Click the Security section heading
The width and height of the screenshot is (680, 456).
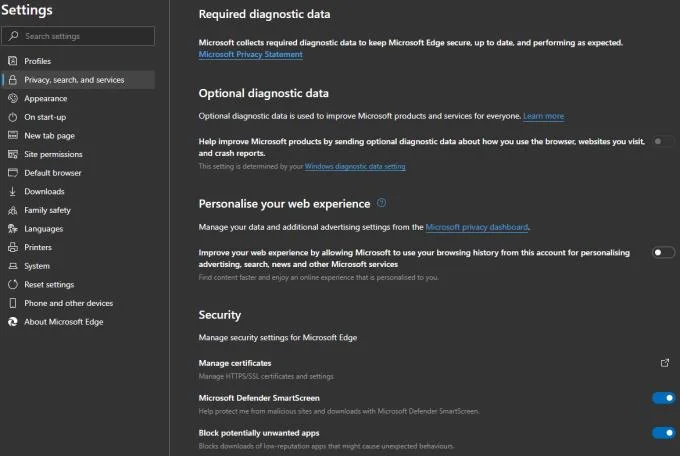[x=219, y=315]
